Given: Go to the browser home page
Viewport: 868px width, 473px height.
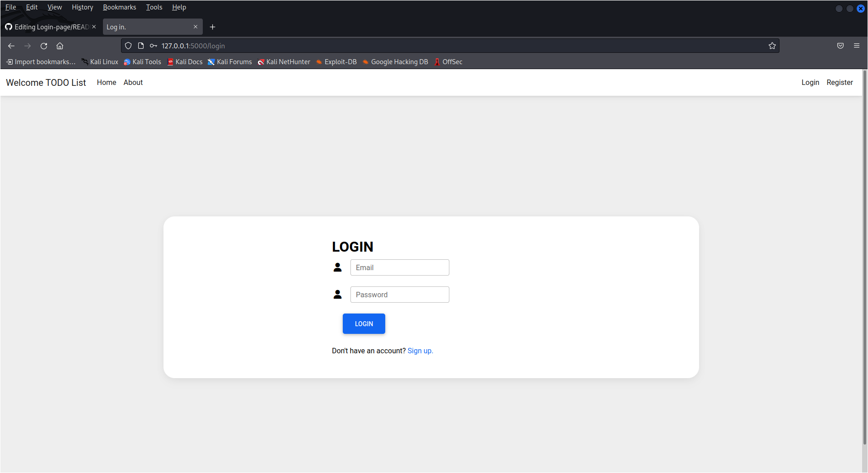Looking at the screenshot, I should point(60,46).
